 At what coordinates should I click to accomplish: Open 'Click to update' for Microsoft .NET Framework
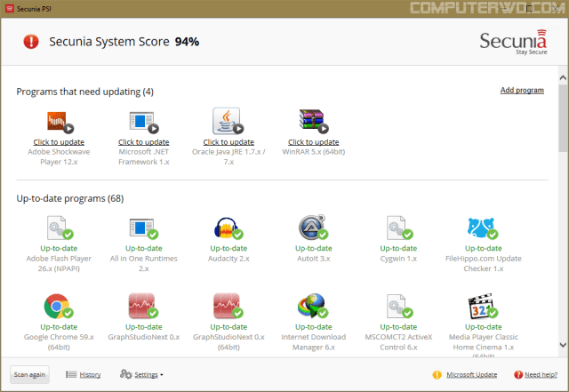pyautogui.click(x=144, y=142)
